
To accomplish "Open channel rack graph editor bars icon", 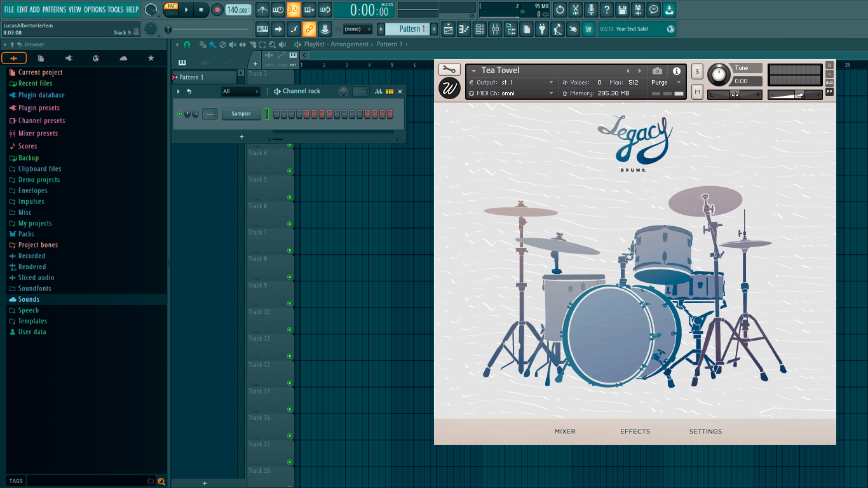I will [379, 91].
